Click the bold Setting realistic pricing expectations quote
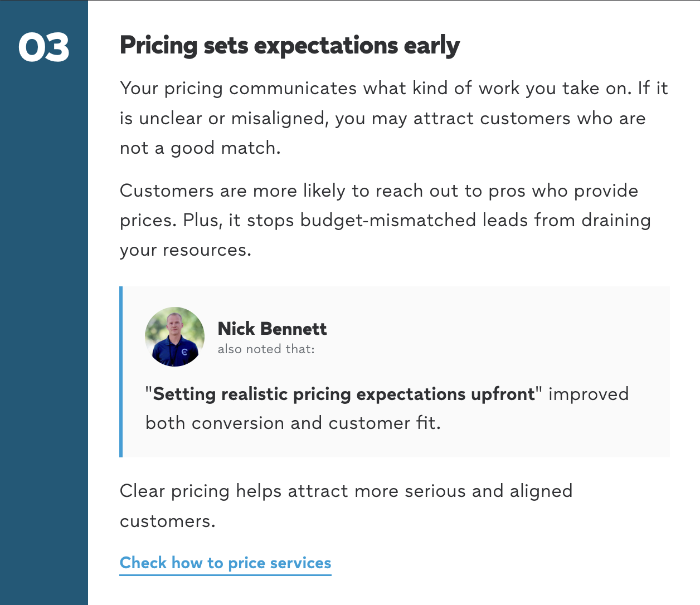This screenshot has height=605, width=700. [344, 394]
